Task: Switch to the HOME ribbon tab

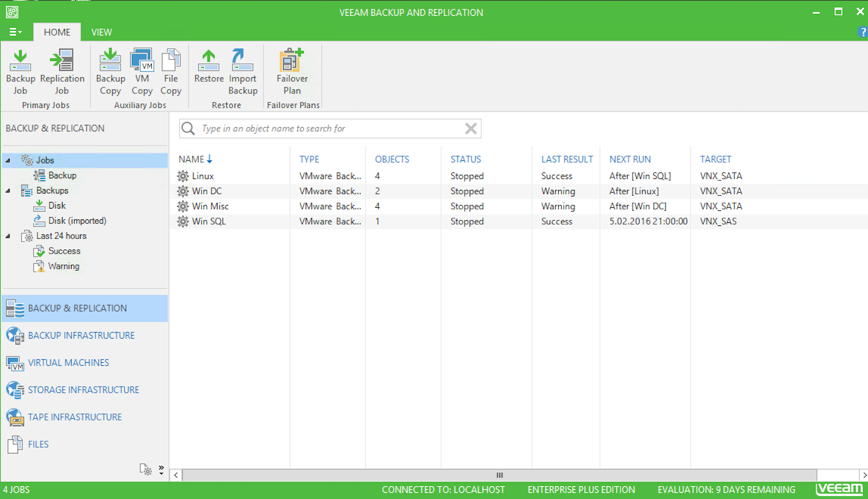Action: point(57,32)
